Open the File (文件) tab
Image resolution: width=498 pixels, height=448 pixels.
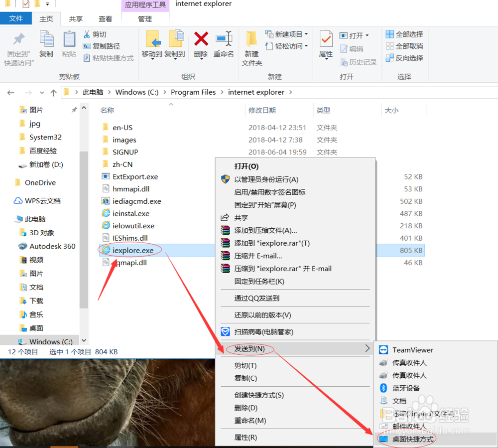[16, 18]
